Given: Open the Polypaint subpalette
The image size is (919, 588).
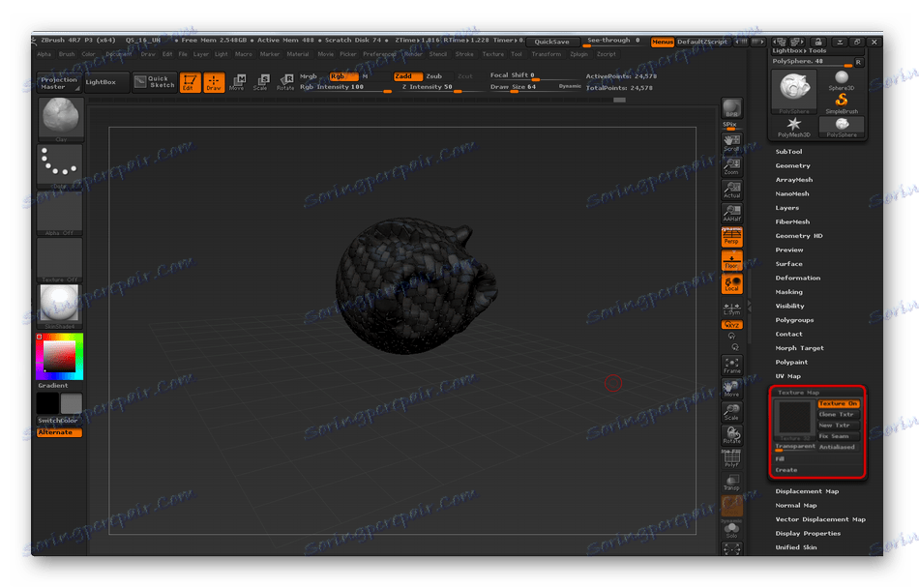Looking at the screenshot, I should point(793,362).
